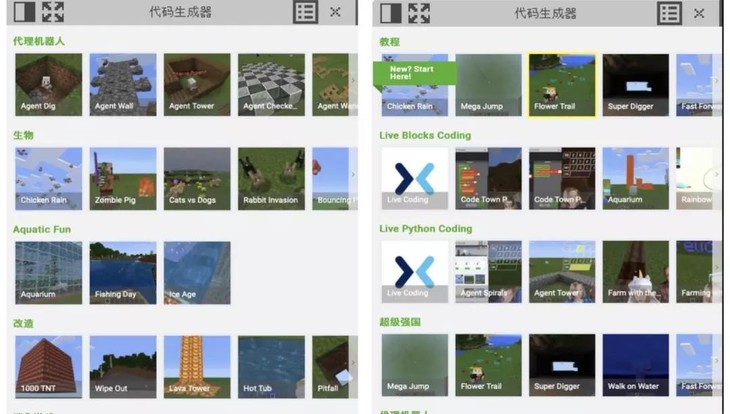The height and width of the screenshot is (414, 730).
Task: Open the Rabbit Invasion sample
Action: (x=271, y=179)
